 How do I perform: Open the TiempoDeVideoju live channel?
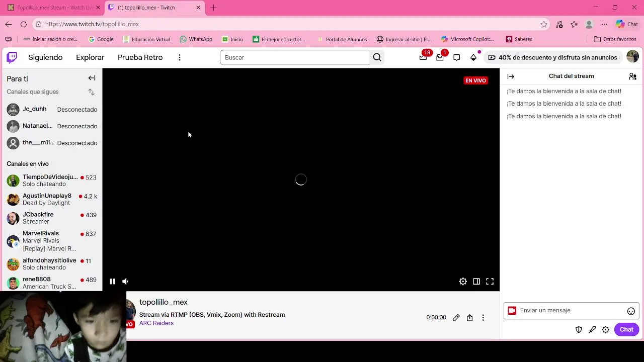click(x=51, y=180)
